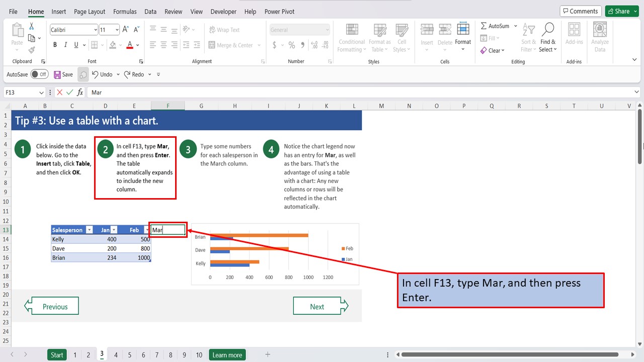
Task: Click the Save disk icon
Action: tap(57, 74)
